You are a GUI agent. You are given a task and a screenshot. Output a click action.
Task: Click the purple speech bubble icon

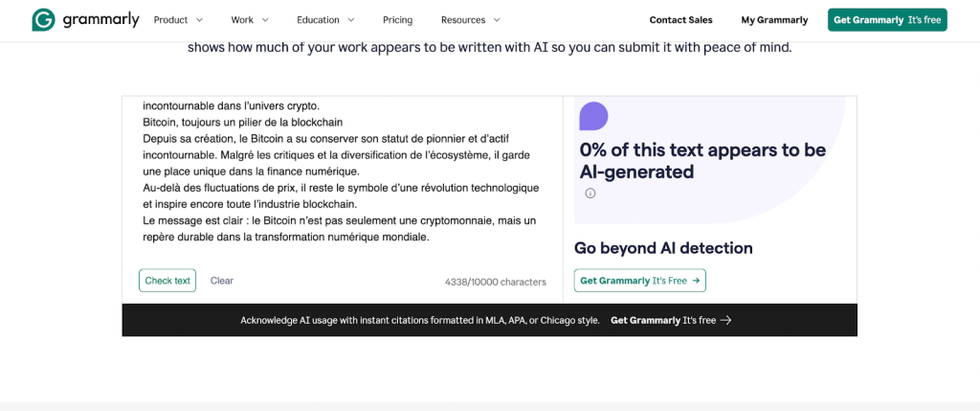pos(593,116)
